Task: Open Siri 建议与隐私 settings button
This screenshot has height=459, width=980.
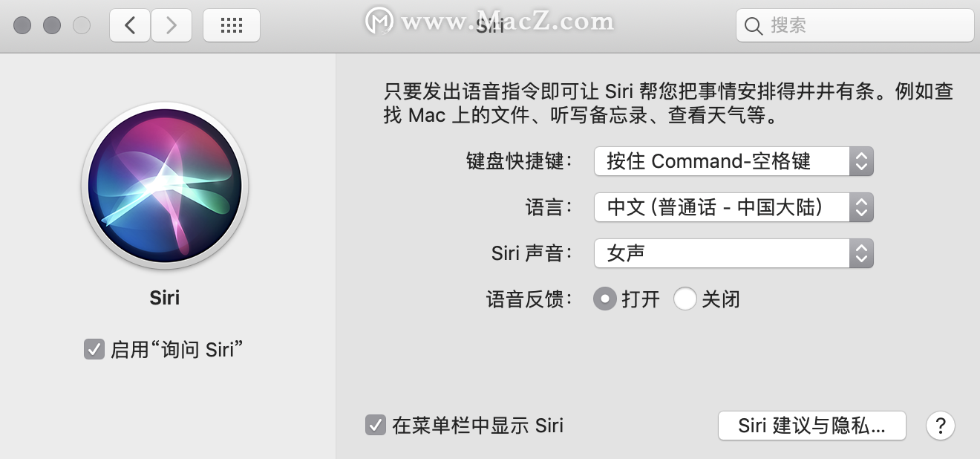Action: click(x=812, y=426)
